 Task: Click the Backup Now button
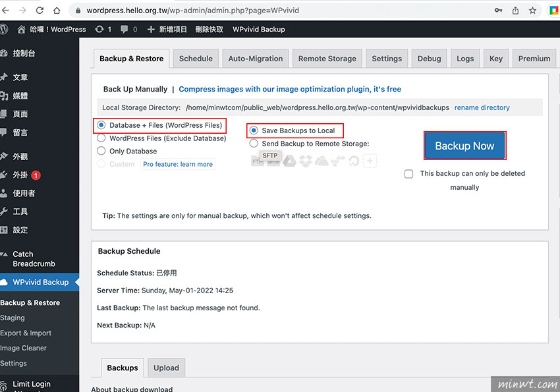pyautogui.click(x=464, y=146)
